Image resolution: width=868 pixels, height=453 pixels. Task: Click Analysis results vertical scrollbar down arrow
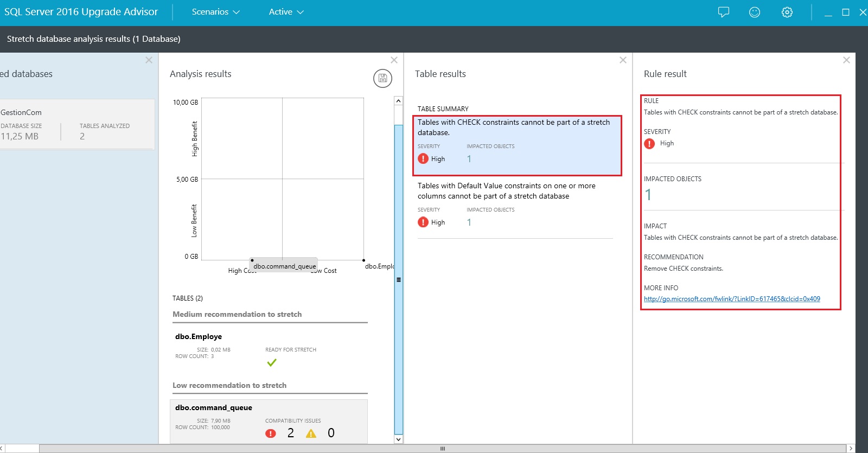pyautogui.click(x=399, y=439)
